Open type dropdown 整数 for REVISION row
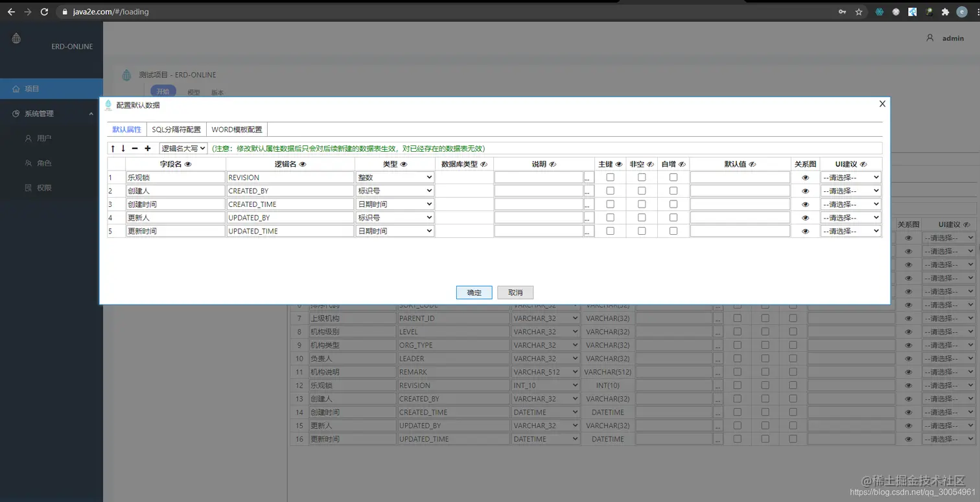 [395, 177]
